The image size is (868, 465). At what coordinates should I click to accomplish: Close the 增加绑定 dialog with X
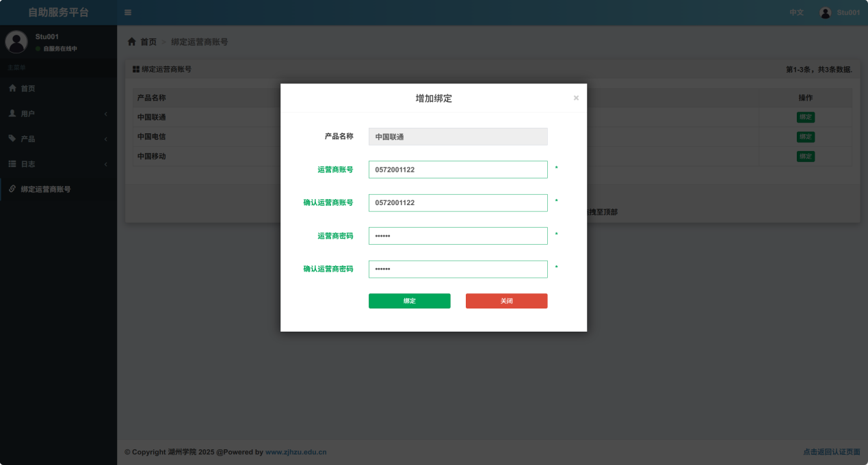coord(576,98)
